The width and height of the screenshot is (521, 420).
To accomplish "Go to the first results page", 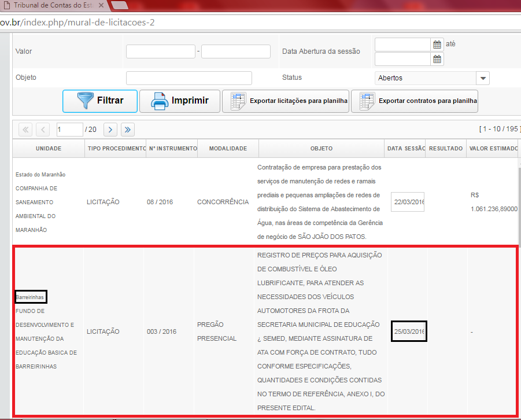I will (25, 130).
